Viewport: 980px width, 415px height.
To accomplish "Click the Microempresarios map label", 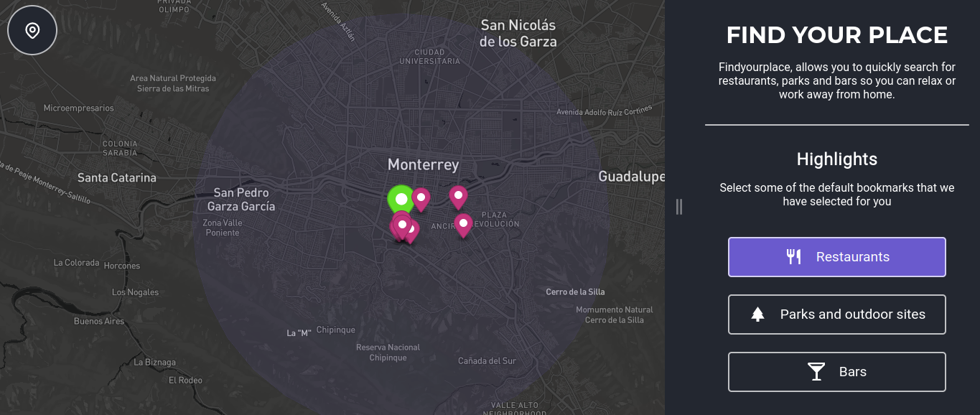I will 79,108.
